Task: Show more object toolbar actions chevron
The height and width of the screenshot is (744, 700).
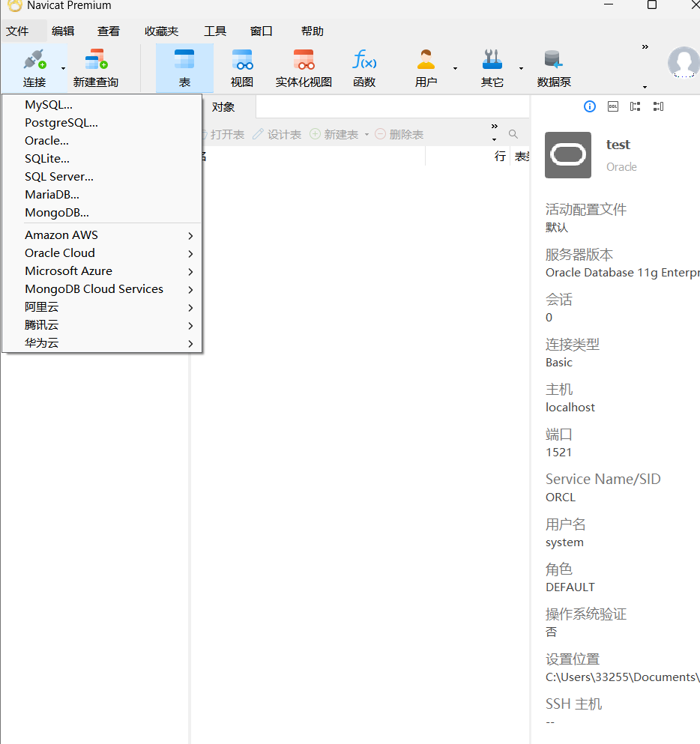Action: pos(495,126)
